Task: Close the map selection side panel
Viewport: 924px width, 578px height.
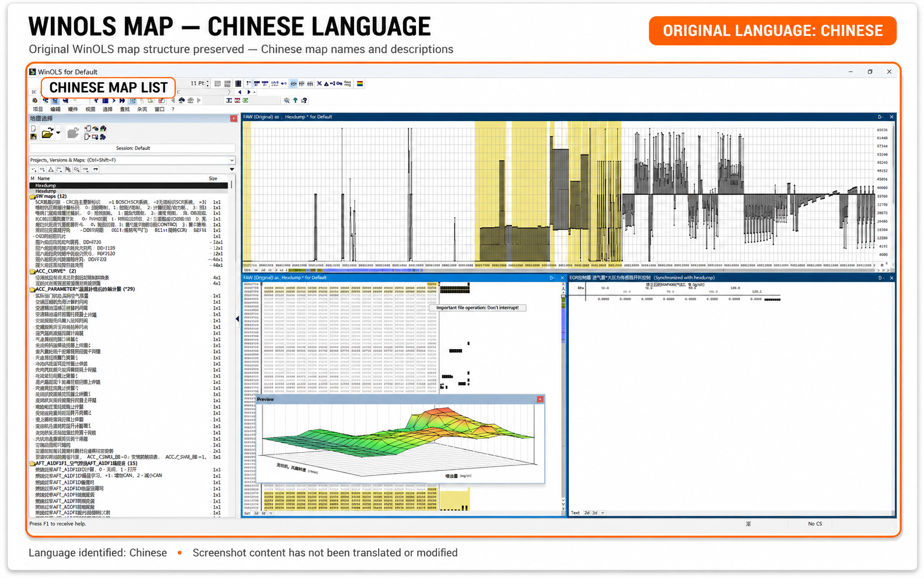Action: pos(234,119)
